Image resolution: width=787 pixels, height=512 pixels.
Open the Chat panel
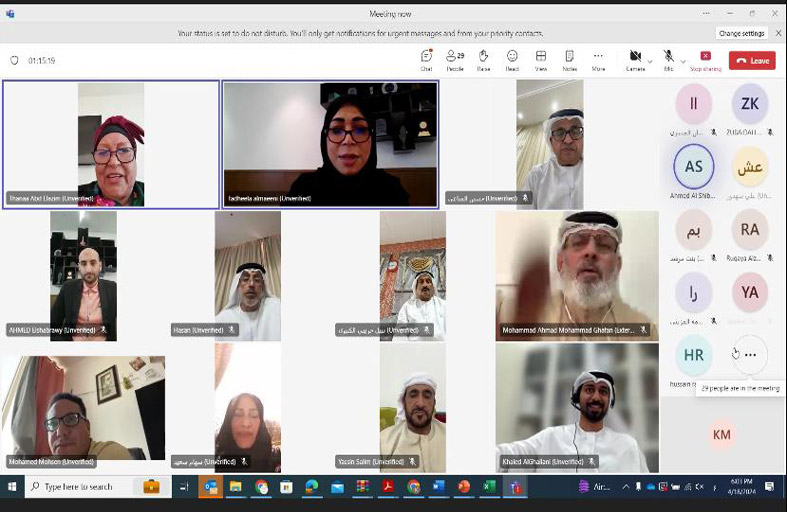click(427, 58)
